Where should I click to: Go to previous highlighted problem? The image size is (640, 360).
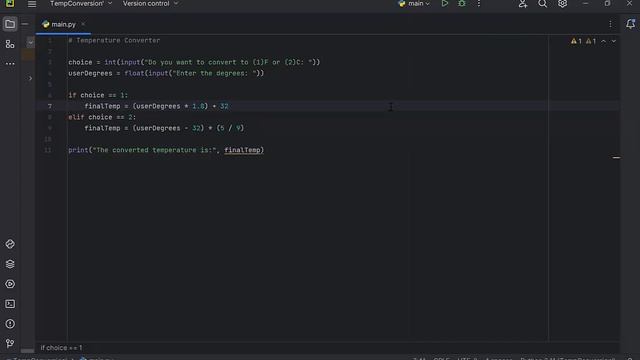click(603, 41)
